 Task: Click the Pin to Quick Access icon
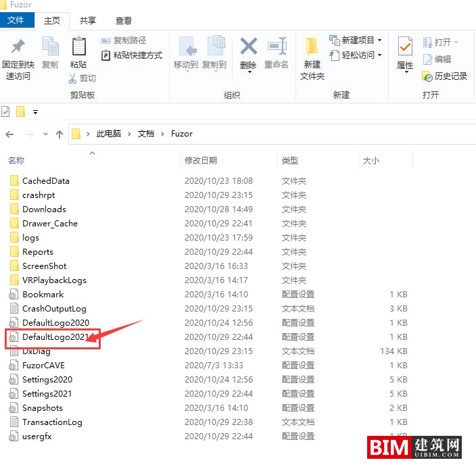(18, 46)
